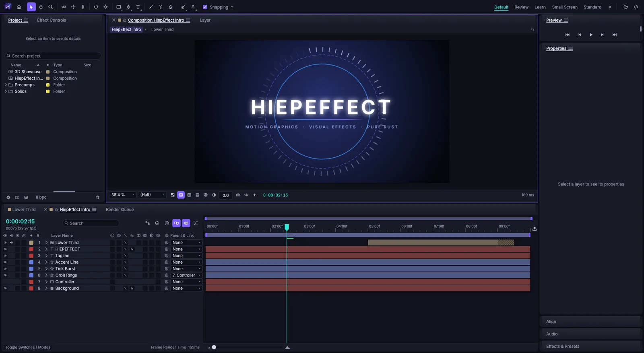Open parent dropdown of Orbit Rings layer
This screenshot has height=353, width=644.
[186, 275]
